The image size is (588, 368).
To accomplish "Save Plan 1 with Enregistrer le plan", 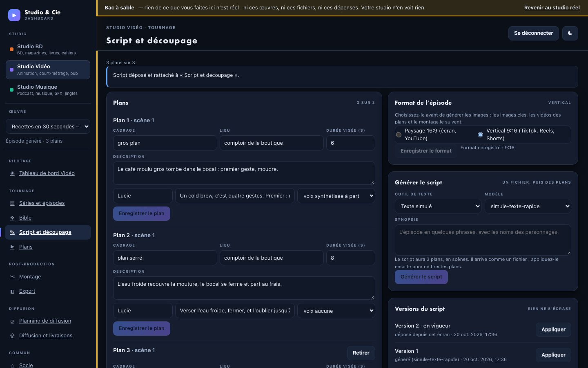I will click(x=142, y=213).
